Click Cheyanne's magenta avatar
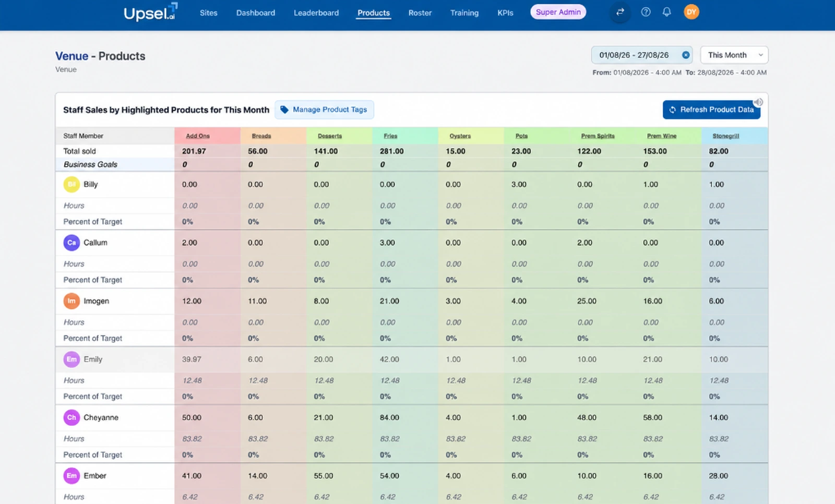Image resolution: width=835 pixels, height=504 pixels. point(71,417)
